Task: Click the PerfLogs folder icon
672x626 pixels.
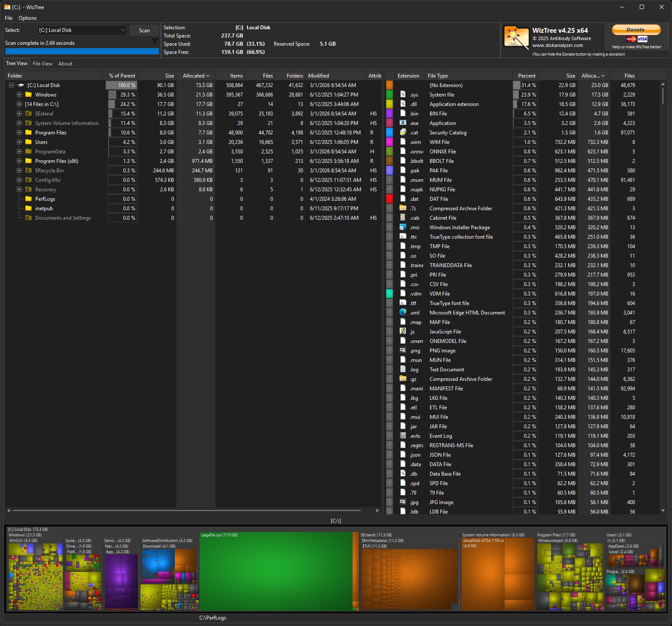Action: (29, 199)
